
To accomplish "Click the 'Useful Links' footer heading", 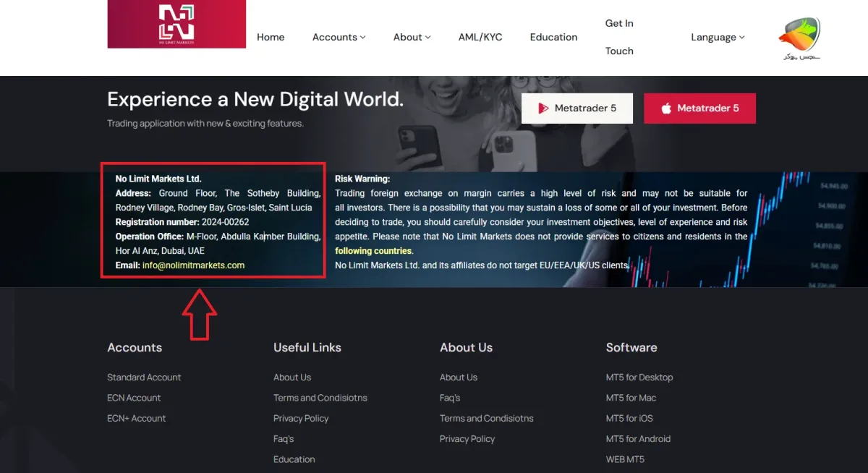I will point(307,348).
